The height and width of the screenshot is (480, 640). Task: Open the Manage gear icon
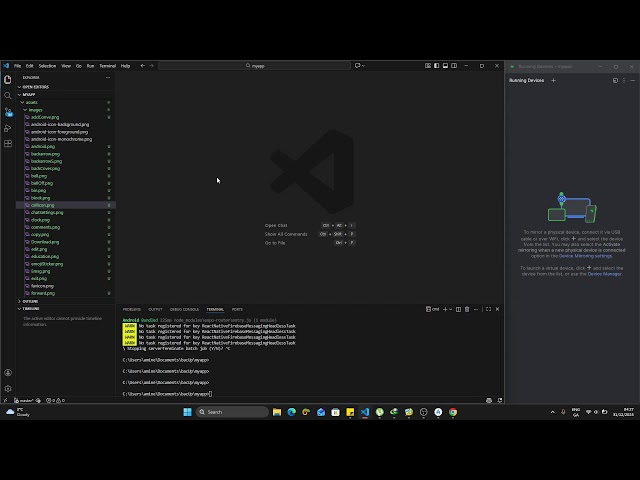[x=8, y=389]
